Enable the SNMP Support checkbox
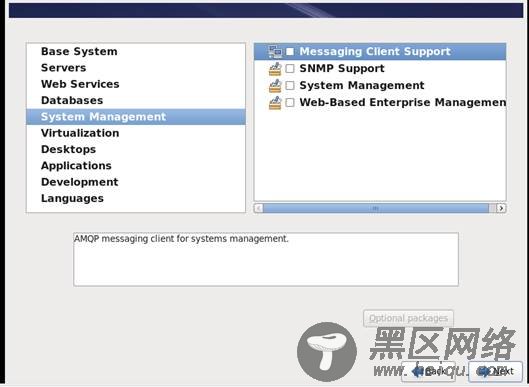The width and height of the screenshot is (529, 387). pos(290,69)
